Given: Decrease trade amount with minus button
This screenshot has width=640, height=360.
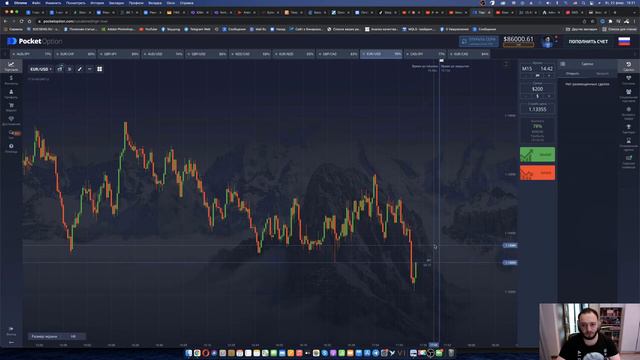Looking at the screenshot, I should coord(526,96).
